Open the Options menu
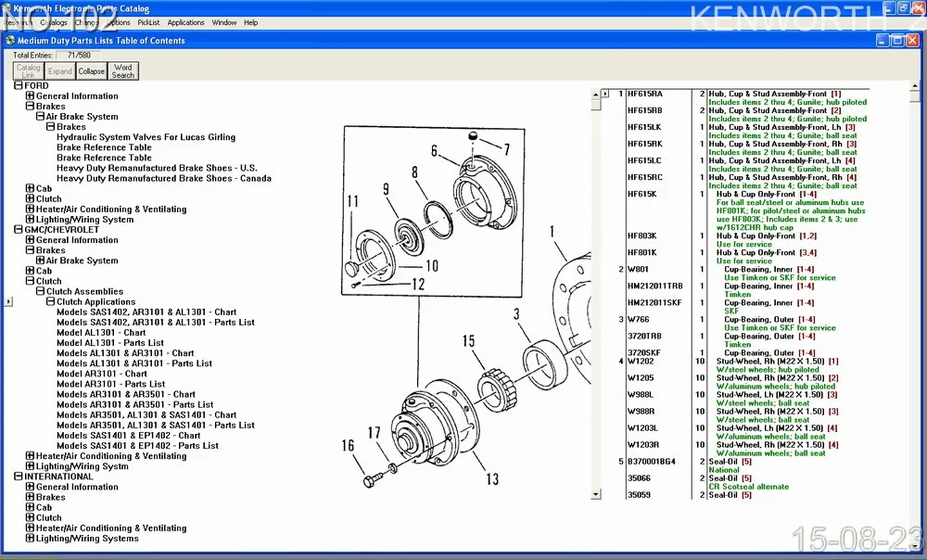 (x=118, y=22)
